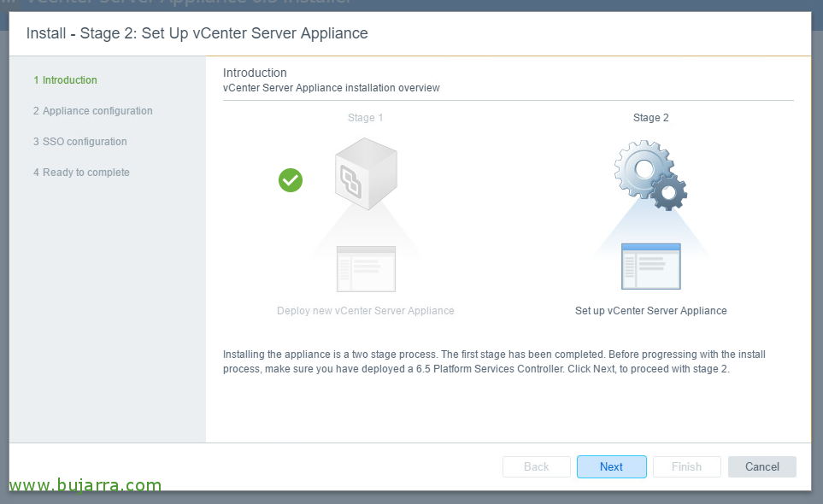823x504 pixels.
Task: Click the Next button
Action: [611, 466]
